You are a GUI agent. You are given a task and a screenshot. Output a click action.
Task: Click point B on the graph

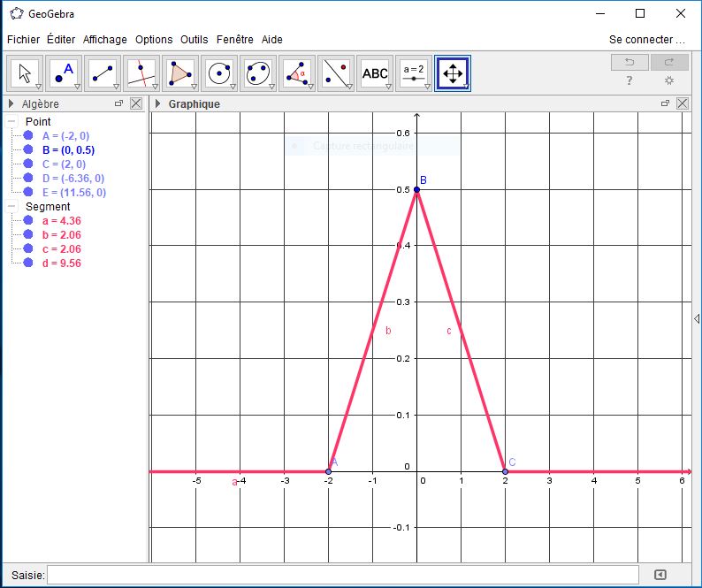point(416,189)
